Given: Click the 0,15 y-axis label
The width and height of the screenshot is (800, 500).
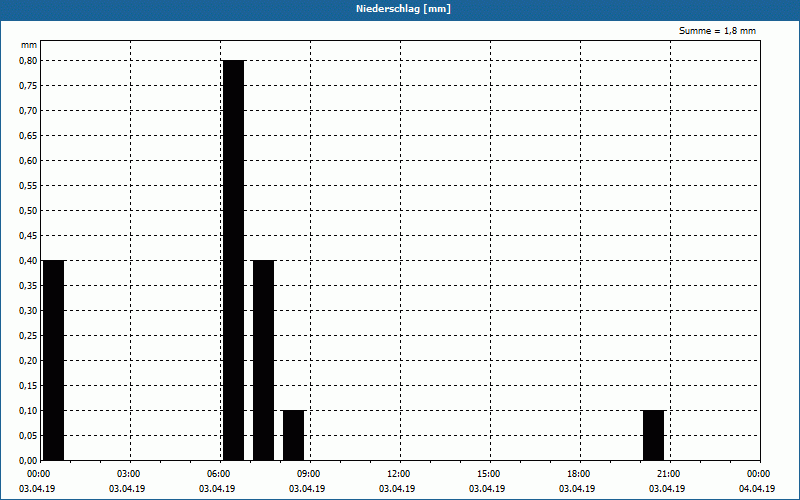Looking at the screenshot, I should pos(28,386).
